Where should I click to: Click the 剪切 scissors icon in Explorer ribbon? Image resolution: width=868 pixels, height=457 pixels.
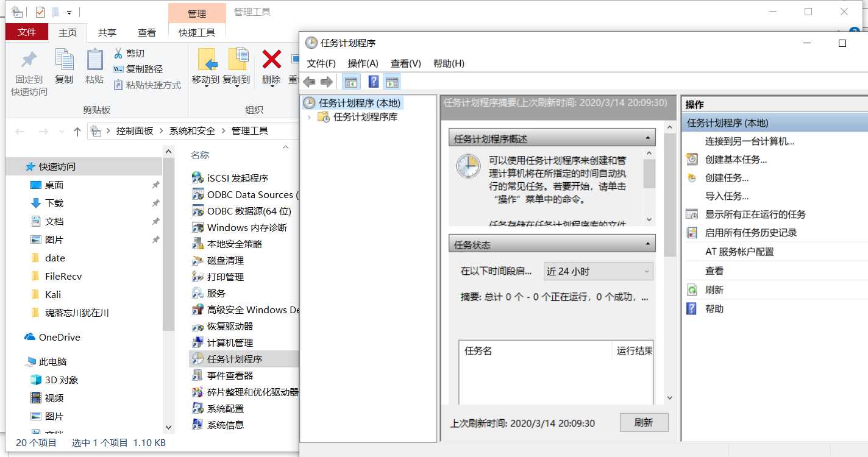(x=118, y=54)
